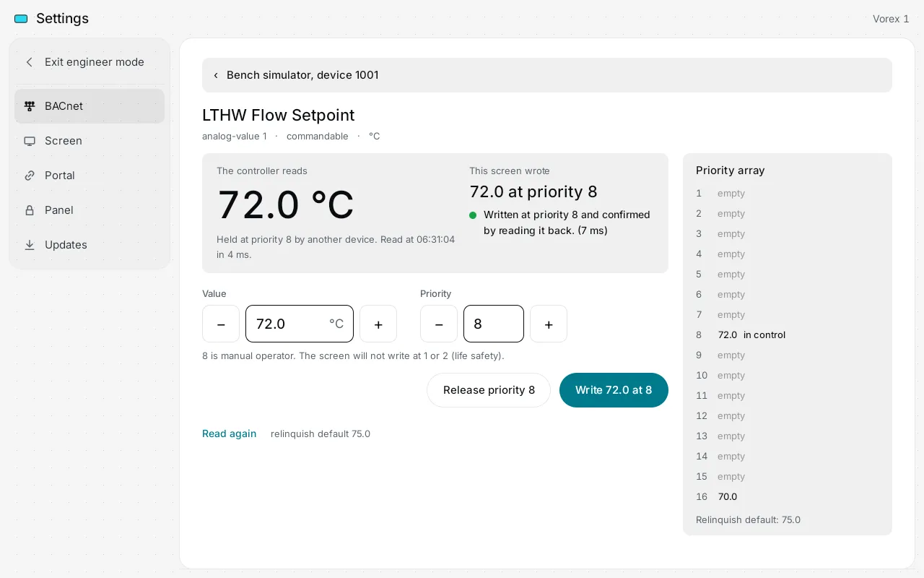Open the Panel settings section

(90, 210)
